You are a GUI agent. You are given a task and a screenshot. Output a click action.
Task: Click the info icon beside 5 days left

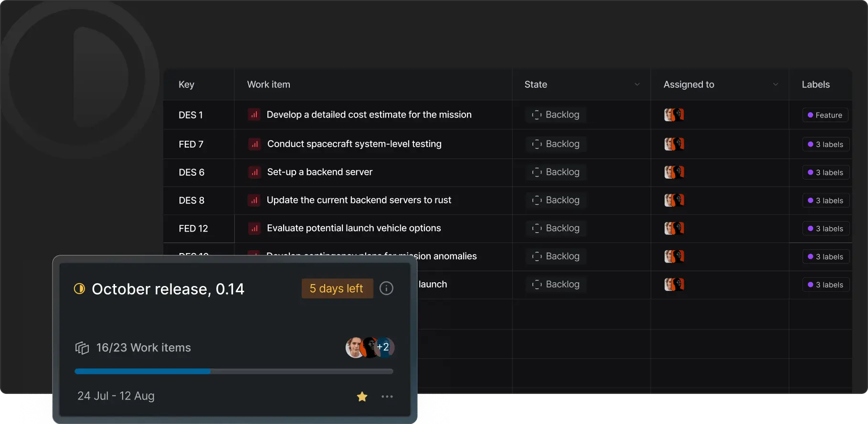(x=386, y=288)
